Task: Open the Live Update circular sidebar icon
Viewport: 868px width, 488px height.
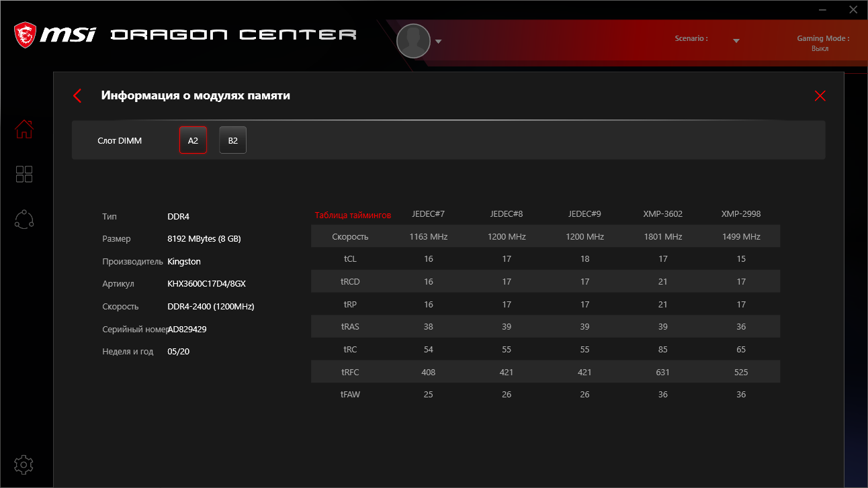Action: pos(24,219)
